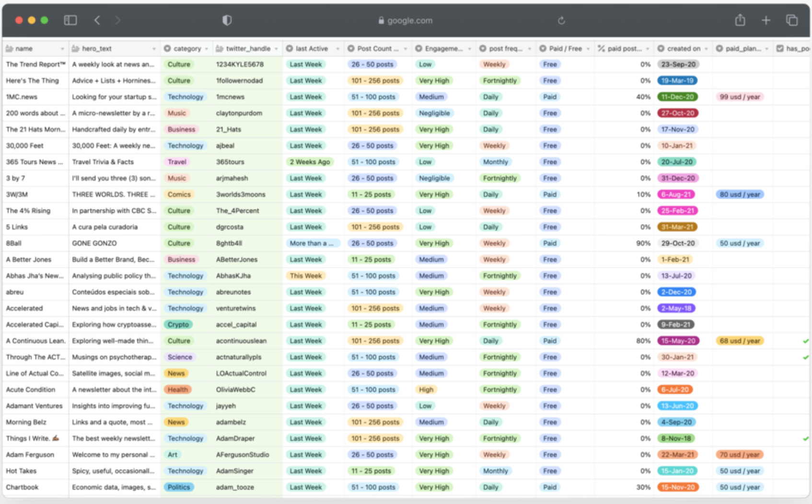Click the '70 usd / year' plan tag

pyautogui.click(x=740, y=455)
